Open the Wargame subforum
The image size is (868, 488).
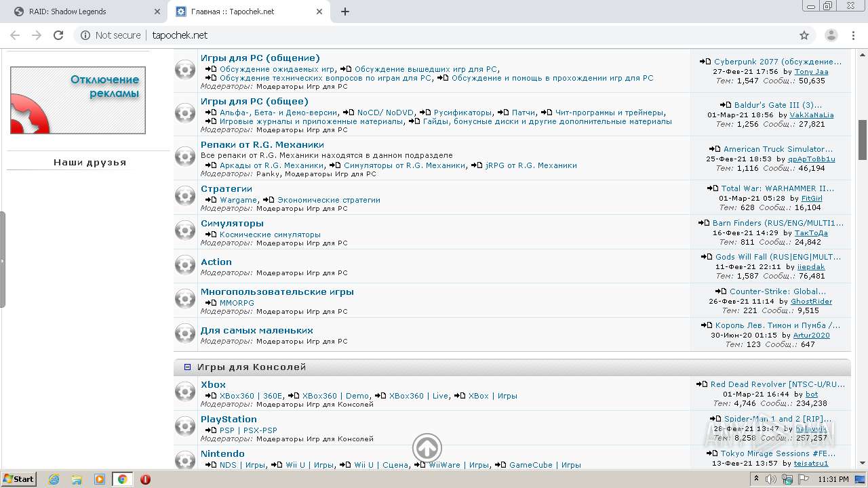point(239,200)
